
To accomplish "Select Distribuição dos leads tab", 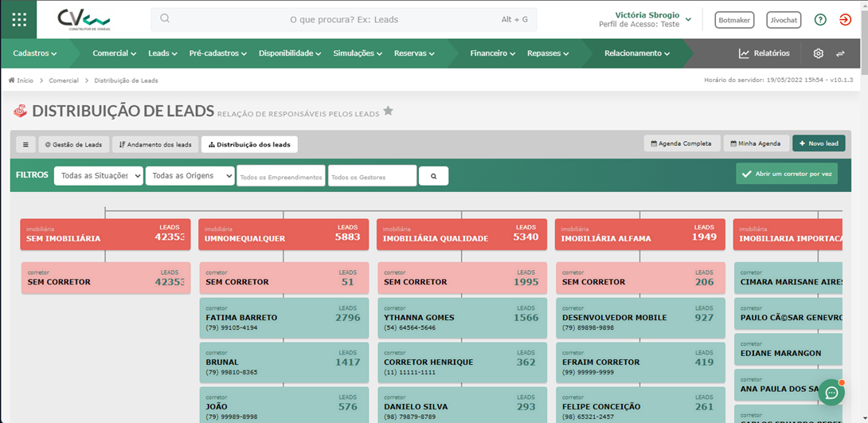I will (x=250, y=144).
